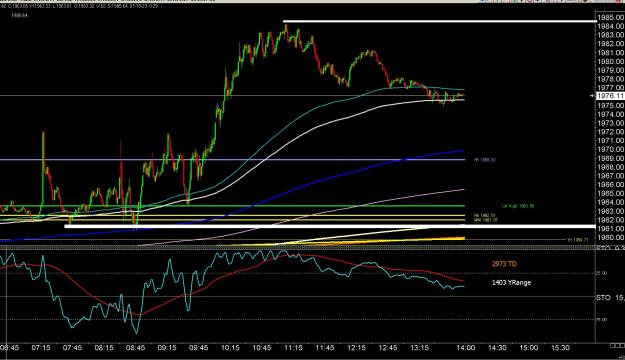The height and width of the screenshot is (360, 625).
Task: Click the 14:00 time axis label
Action: [x=466, y=348]
